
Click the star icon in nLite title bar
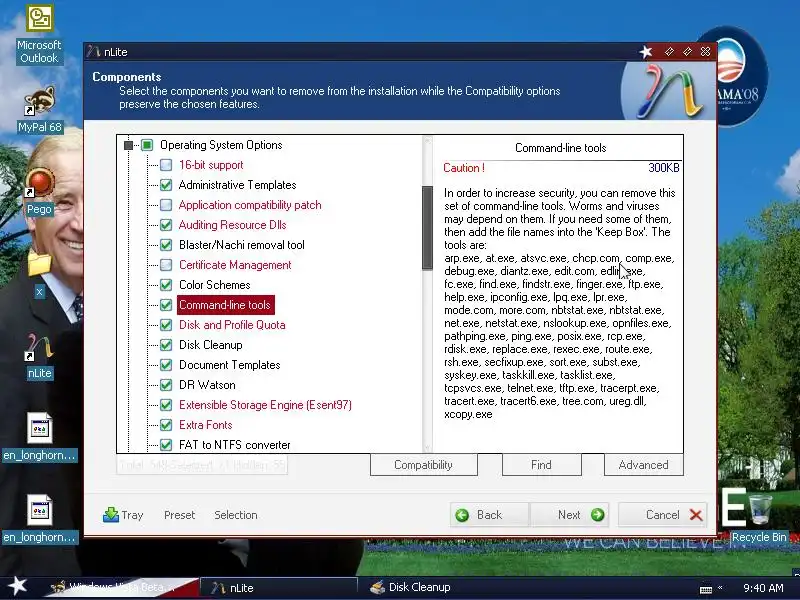(x=646, y=52)
